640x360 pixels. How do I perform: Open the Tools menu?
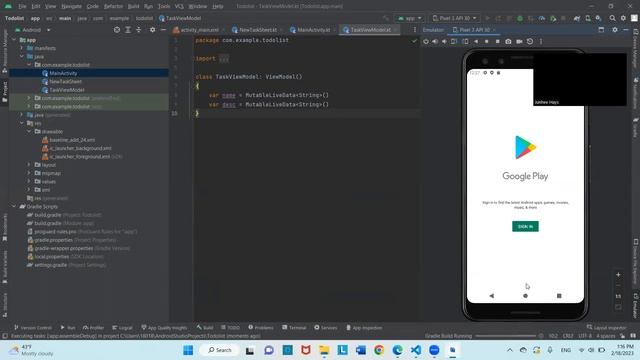click(x=164, y=7)
